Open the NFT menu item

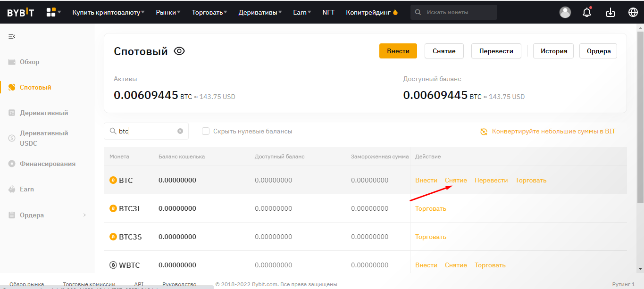point(328,12)
